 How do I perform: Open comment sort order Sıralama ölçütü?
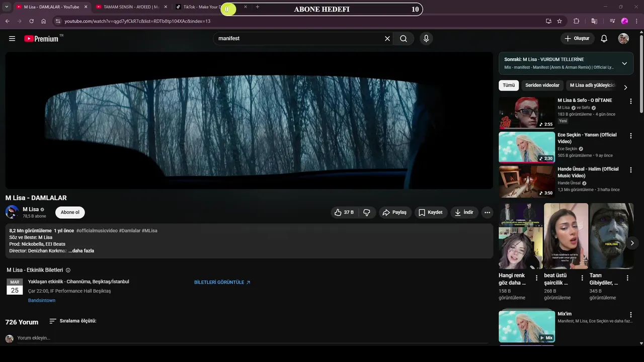coord(72,321)
